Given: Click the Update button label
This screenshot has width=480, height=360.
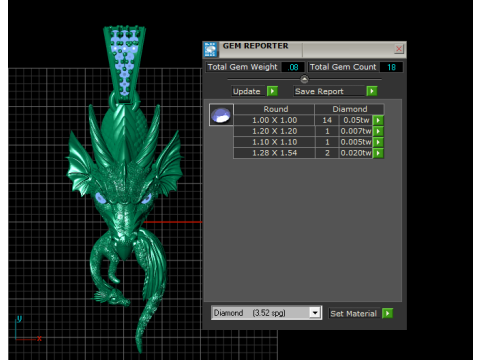Looking at the screenshot, I should click(247, 91).
